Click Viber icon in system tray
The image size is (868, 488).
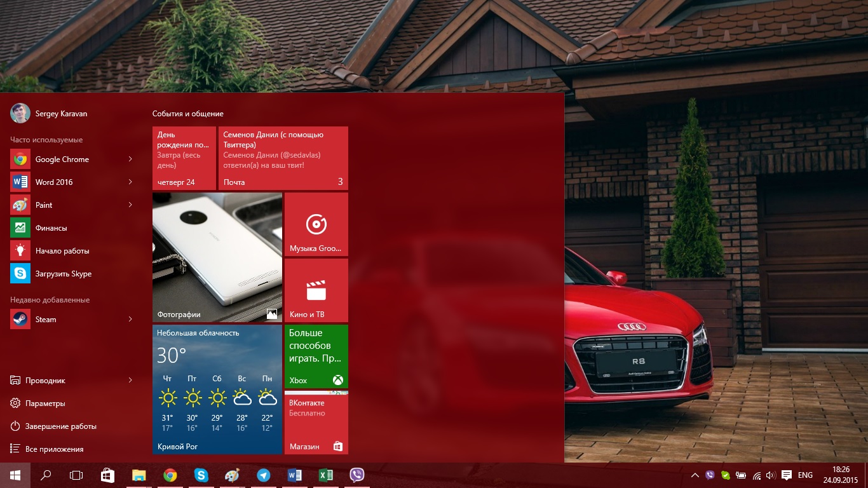click(x=710, y=475)
